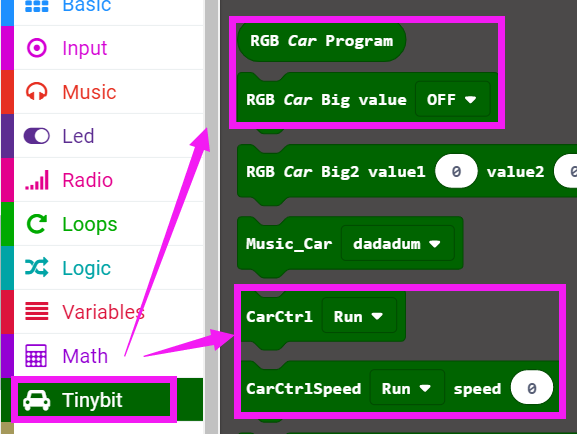Screen dimensions: 577x434
Task: Select the Radio category label
Action: point(88,180)
